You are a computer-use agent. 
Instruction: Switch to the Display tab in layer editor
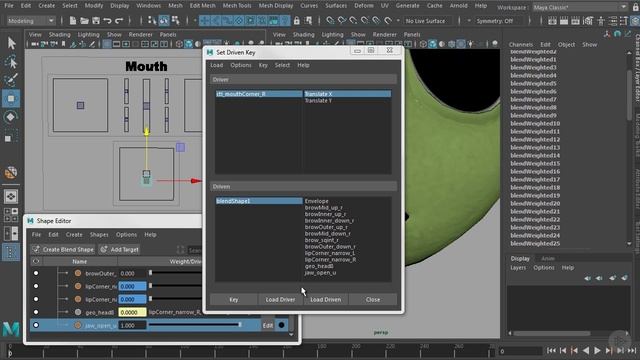coord(520,258)
